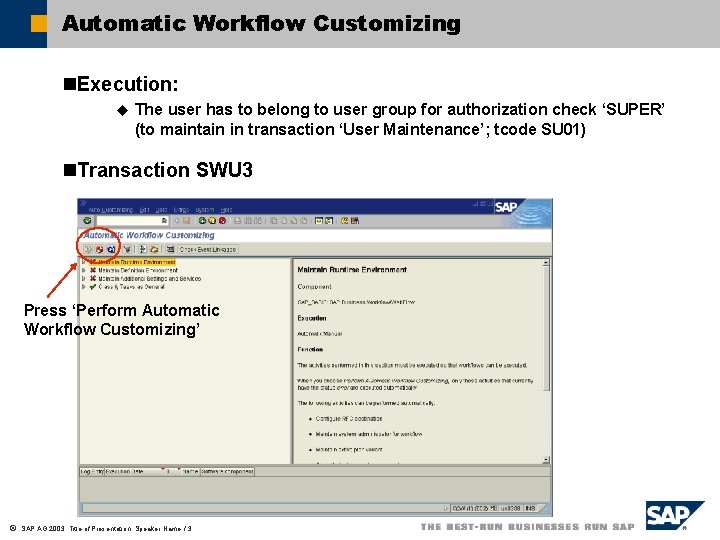Click the Maintain Runtime Environment documentation heading
Viewport: 720px width, 540px height.
click(352, 270)
